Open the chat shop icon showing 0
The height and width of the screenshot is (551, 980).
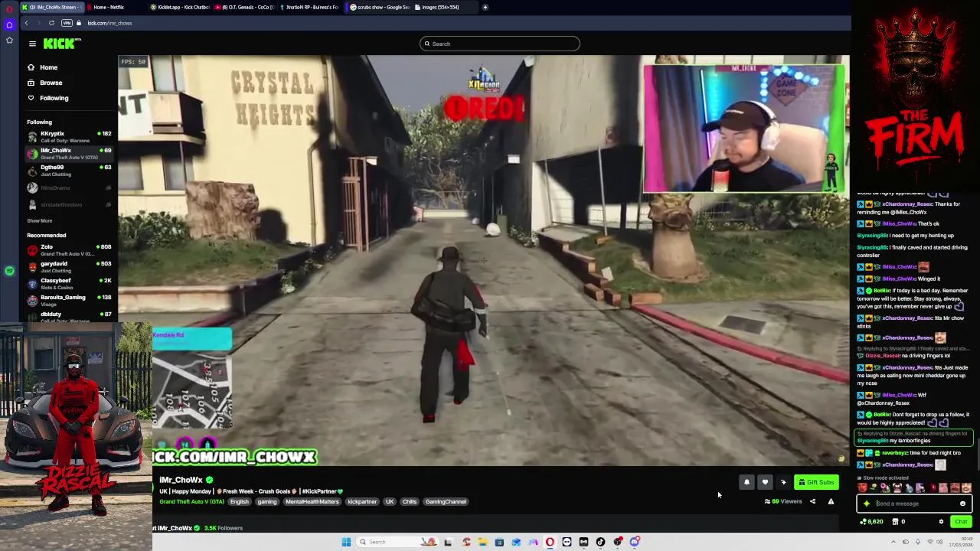click(x=898, y=521)
